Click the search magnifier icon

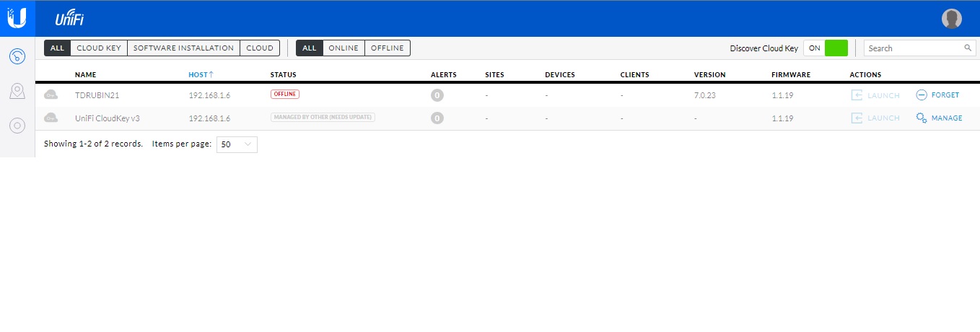coord(968,48)
